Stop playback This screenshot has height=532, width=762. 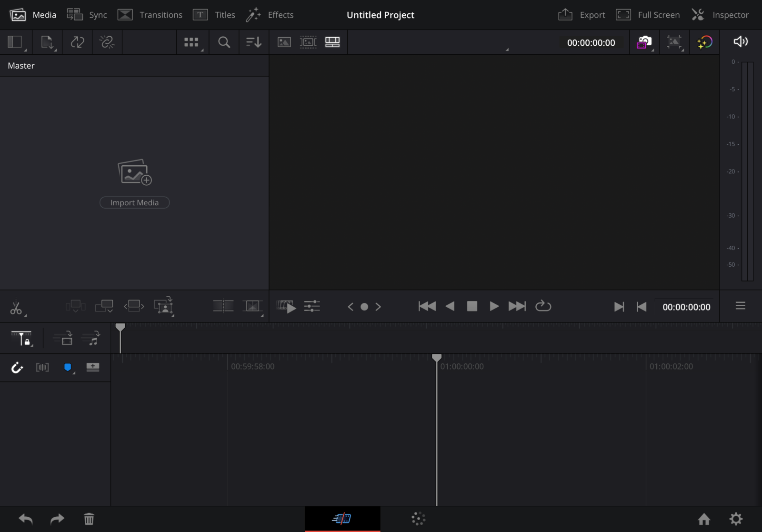[x=472, y=306]
